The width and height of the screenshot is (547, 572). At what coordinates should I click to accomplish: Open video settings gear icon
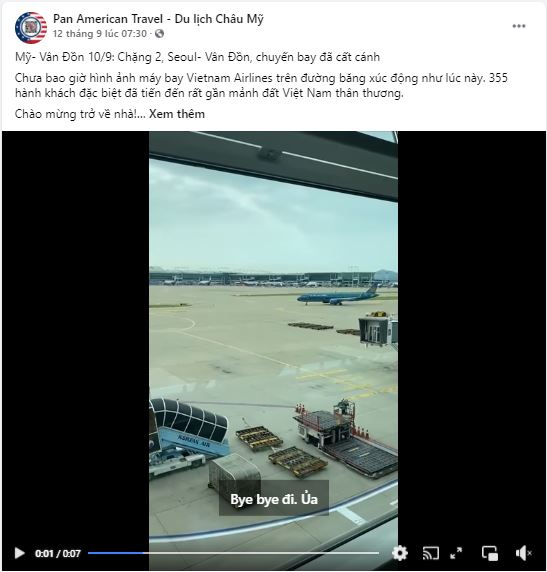[400, 553]
